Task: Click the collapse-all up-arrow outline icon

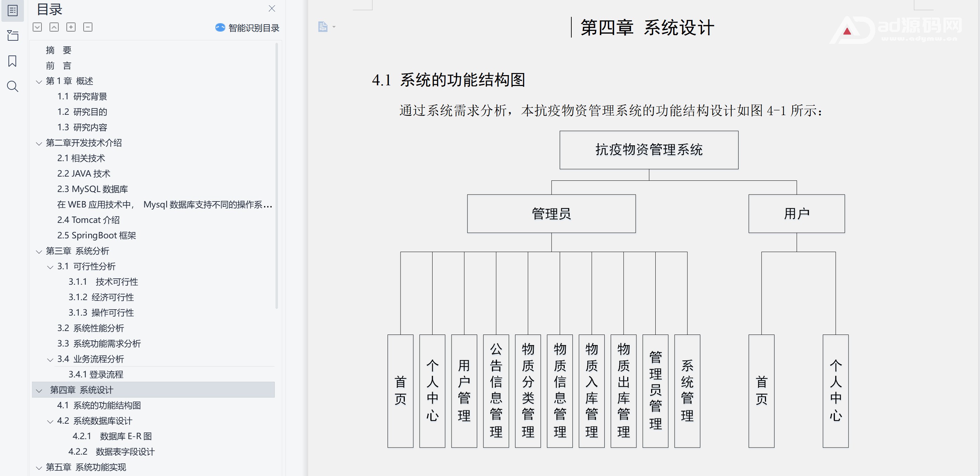Action: 54,27
